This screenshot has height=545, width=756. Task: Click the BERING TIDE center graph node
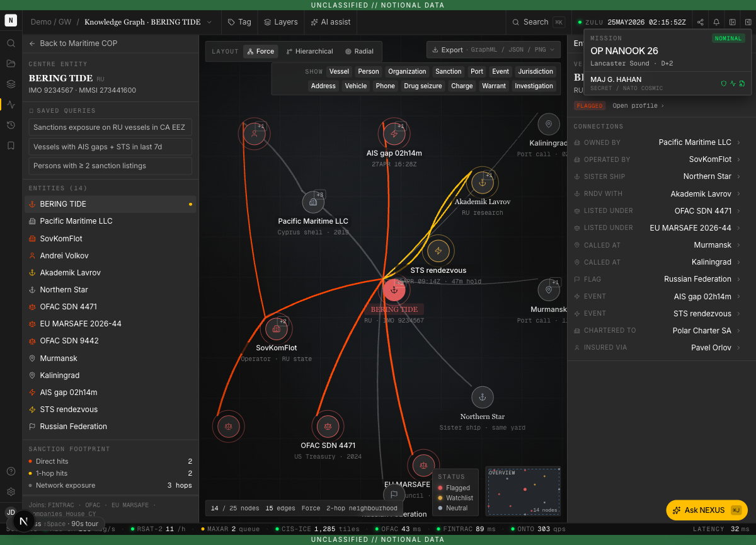pos(394,290)
